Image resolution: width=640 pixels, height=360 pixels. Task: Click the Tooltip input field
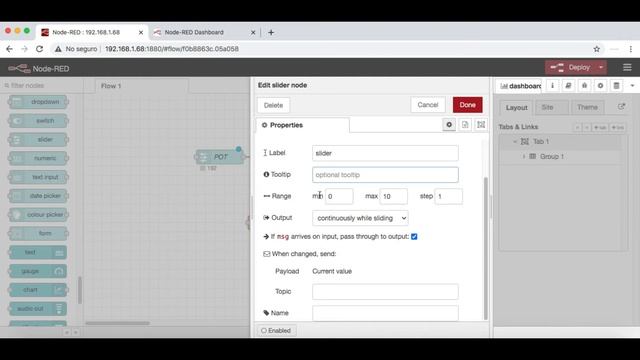click(385, 175)
